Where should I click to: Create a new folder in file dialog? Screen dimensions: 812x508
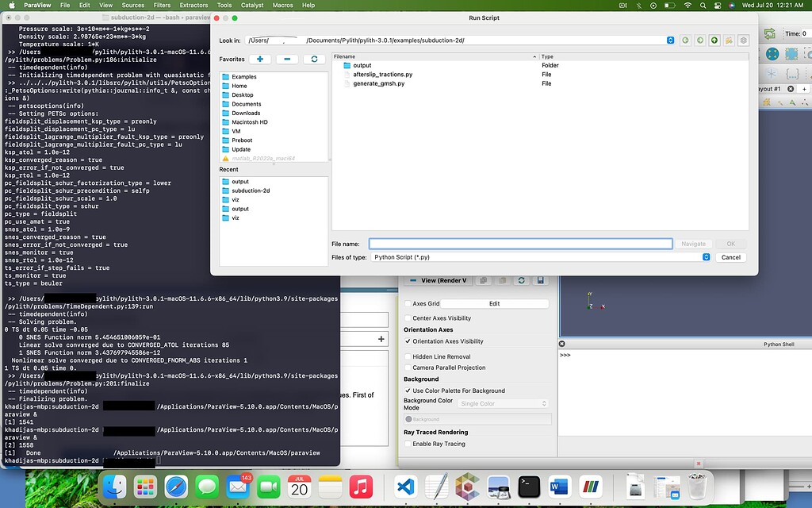(728, 40)
